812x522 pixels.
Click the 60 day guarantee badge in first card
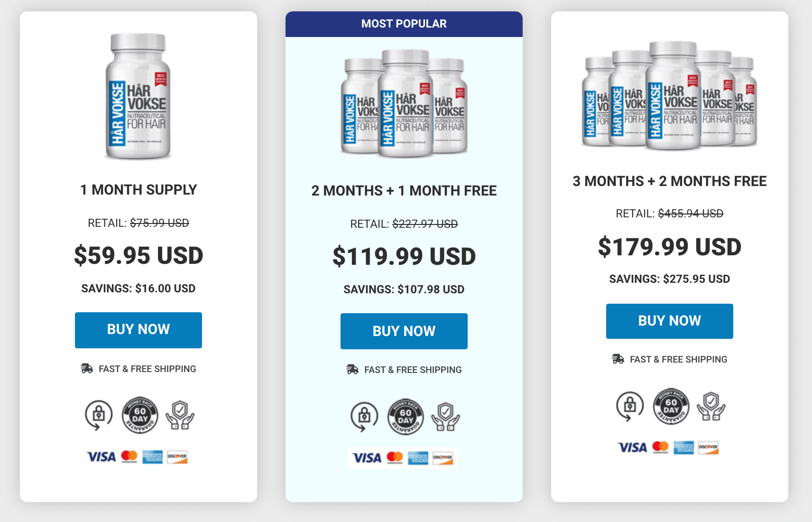click(140, 415)
